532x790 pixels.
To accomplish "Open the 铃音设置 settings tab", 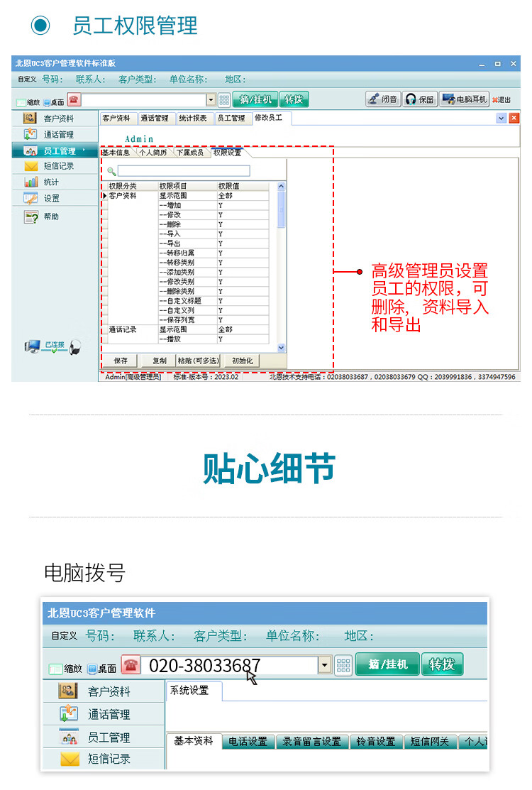I will 376,741.
